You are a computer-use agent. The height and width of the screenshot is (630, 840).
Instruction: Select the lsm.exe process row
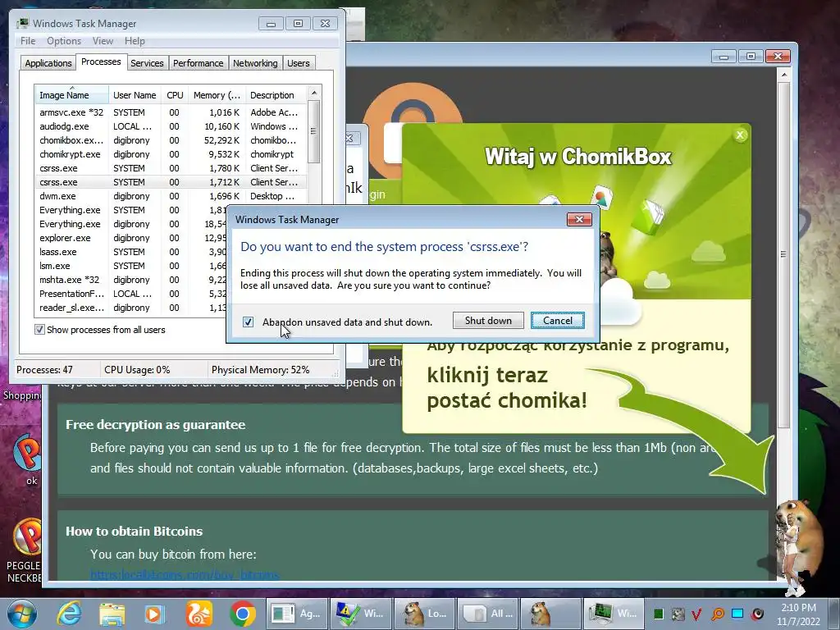131,266
